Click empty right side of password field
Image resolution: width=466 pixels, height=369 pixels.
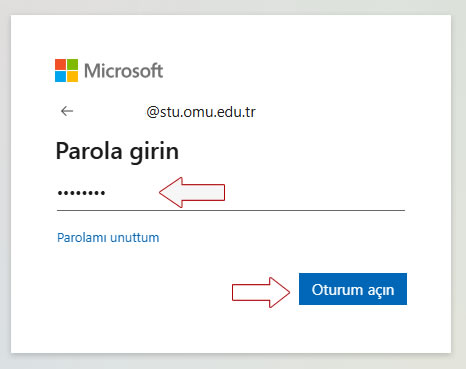[x=317, y=193]
